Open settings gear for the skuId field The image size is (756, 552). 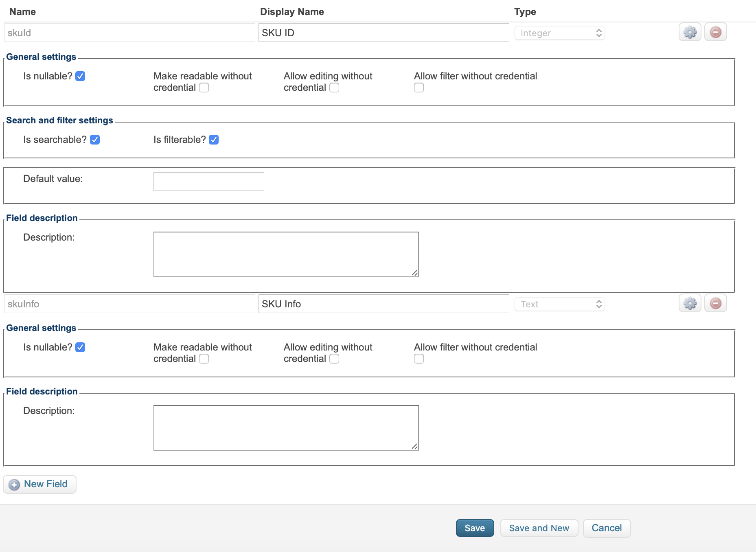(690, 32)
